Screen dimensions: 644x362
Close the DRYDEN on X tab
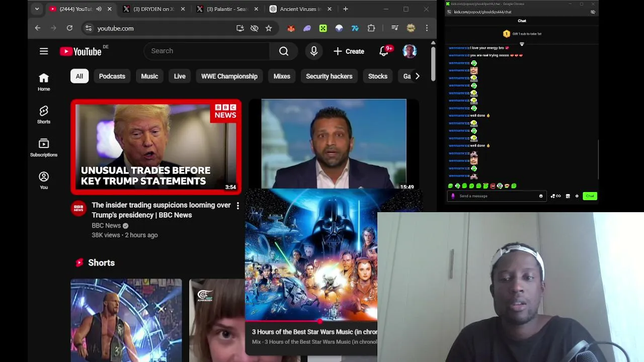[183, 9]
